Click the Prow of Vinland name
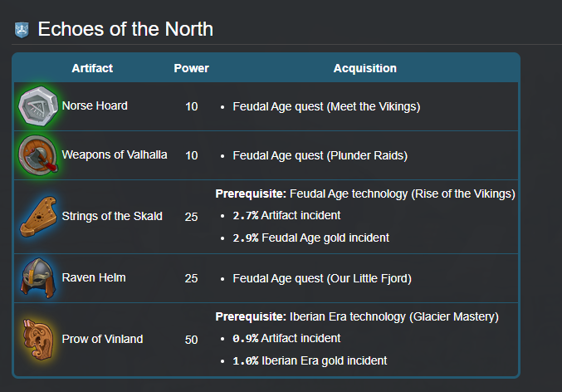The image size is (562, 392). (102, 339)
